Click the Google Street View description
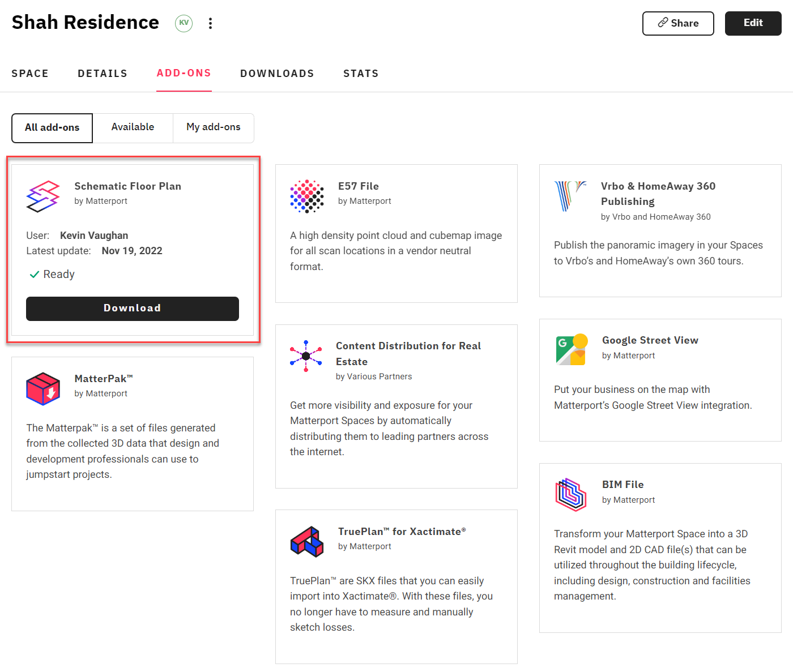The width and height of the screenshot is (793, 672). (653, 397)
